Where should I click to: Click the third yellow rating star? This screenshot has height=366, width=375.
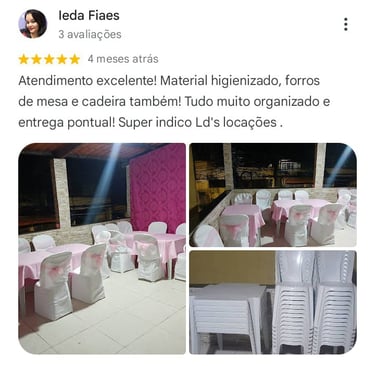[x=49, y=59]
